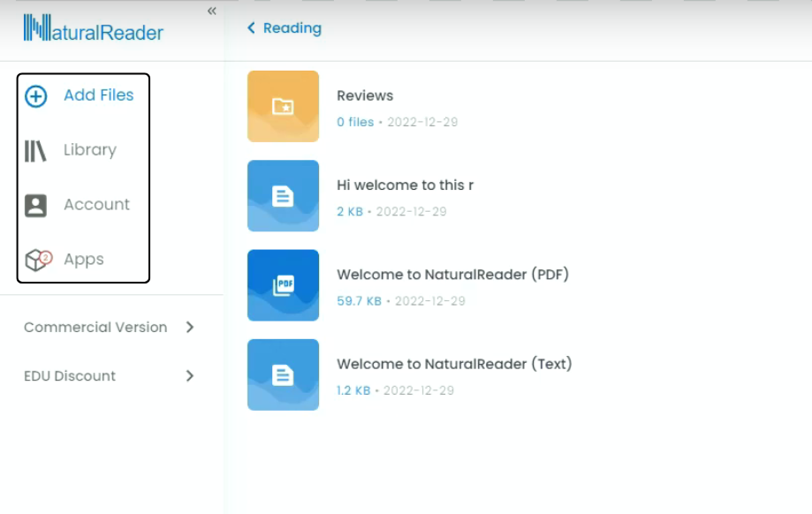Open the Library menu item
812x514 pixels.
coord(90,150)
